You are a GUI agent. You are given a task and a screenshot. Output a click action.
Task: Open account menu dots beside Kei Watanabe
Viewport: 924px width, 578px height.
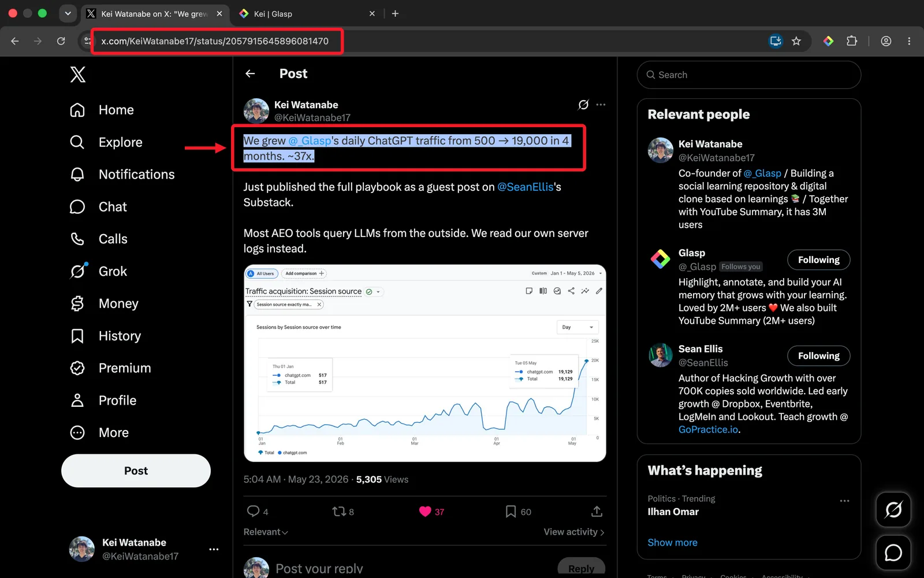(214, 549)
